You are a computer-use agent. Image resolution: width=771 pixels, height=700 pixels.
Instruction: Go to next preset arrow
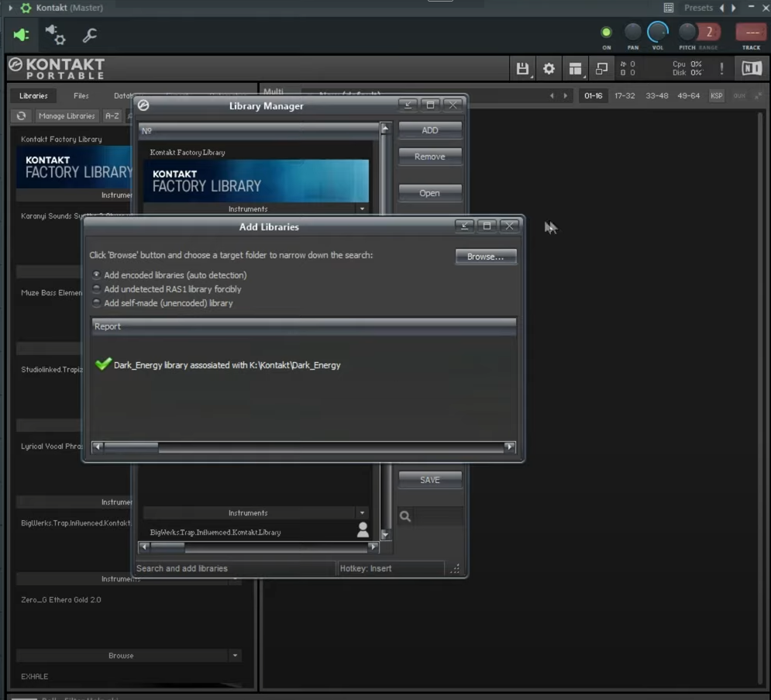(x=734, y=8)
